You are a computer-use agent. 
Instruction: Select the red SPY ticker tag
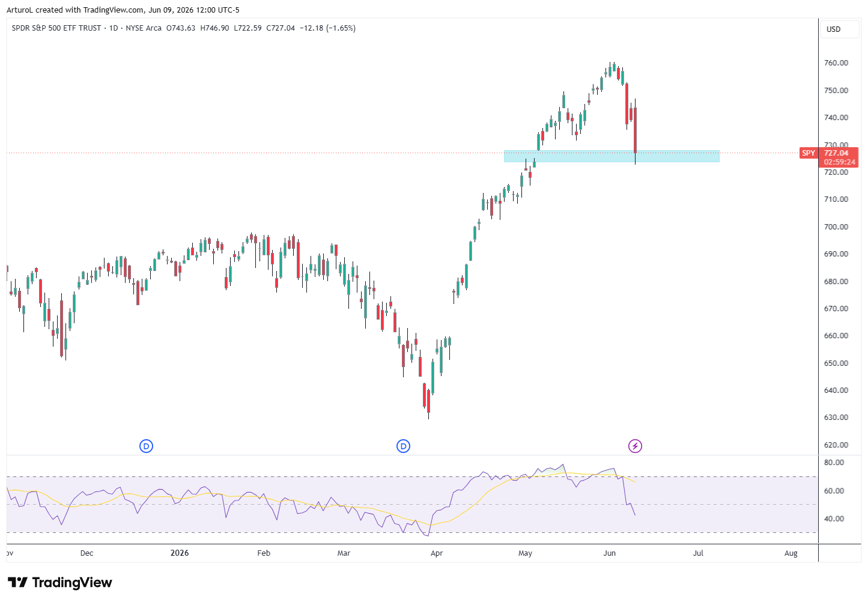coord(809,153)
